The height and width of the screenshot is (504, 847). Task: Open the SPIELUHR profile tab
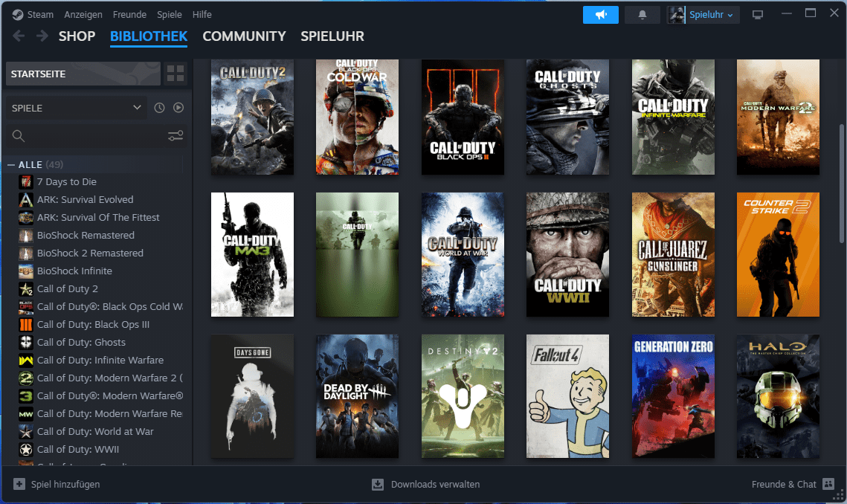point(332,36)
